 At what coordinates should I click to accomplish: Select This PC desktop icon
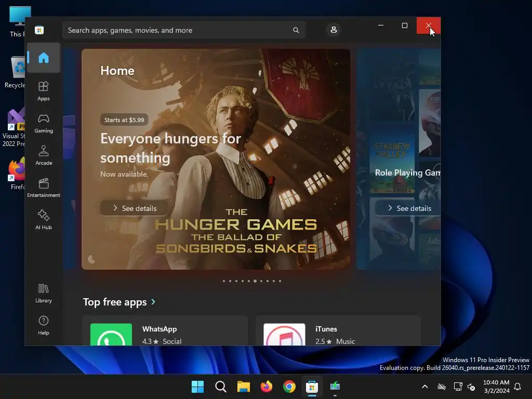coord(18,21)
